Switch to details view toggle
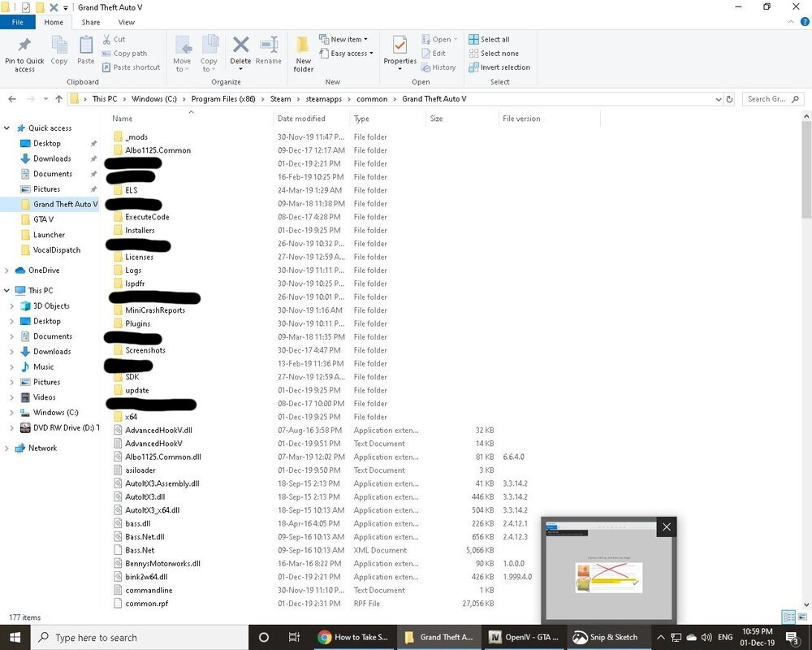812x650 pixels. click(x=788, y=617)
